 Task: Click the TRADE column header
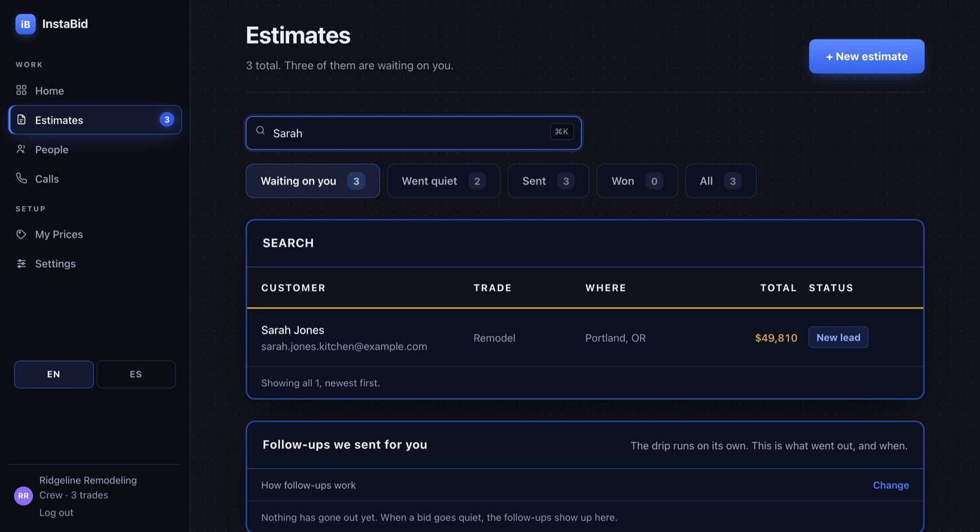pyautogui.click(x=492, y=287)
